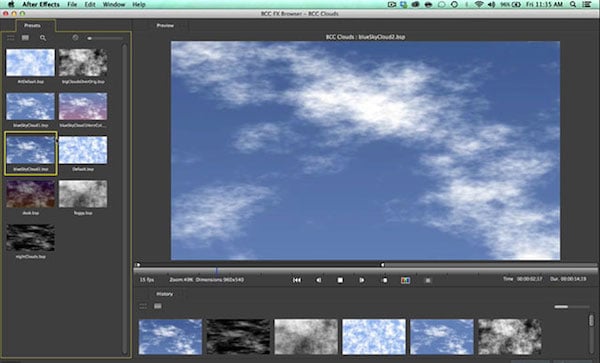This screenshot has width=600, height=363.
Task: Select the fifth blue sky thumbnail in History
Action: 442,337
